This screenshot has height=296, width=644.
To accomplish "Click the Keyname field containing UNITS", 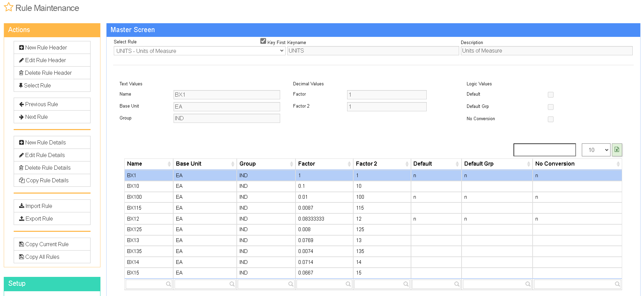I will [373, 51].
